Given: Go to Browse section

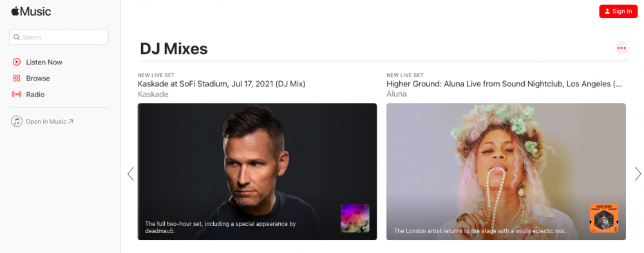Looking at the screenshot, I should [x=38, y=78].
